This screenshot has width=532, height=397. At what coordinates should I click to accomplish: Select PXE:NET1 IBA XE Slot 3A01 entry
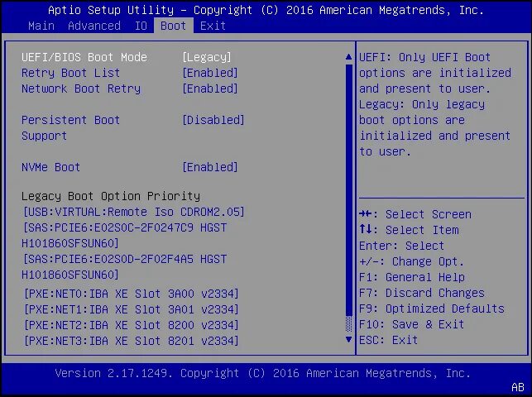(x=132, y=309)
